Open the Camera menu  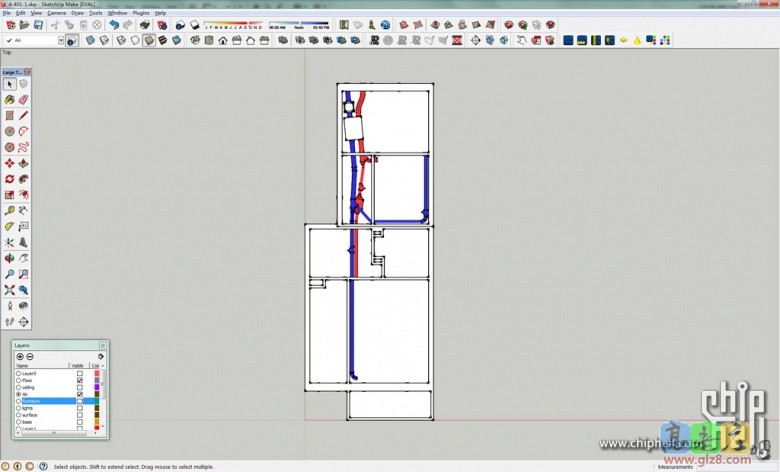coord(57,13)
